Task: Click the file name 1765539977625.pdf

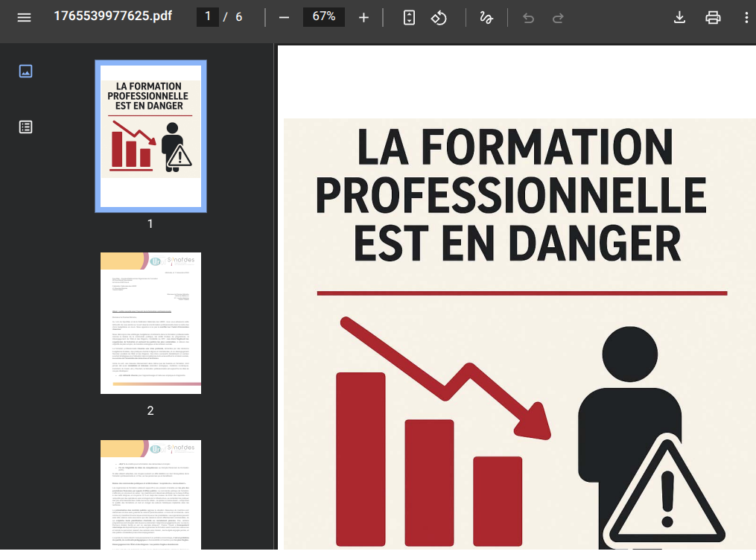Action: pos(112,16)
